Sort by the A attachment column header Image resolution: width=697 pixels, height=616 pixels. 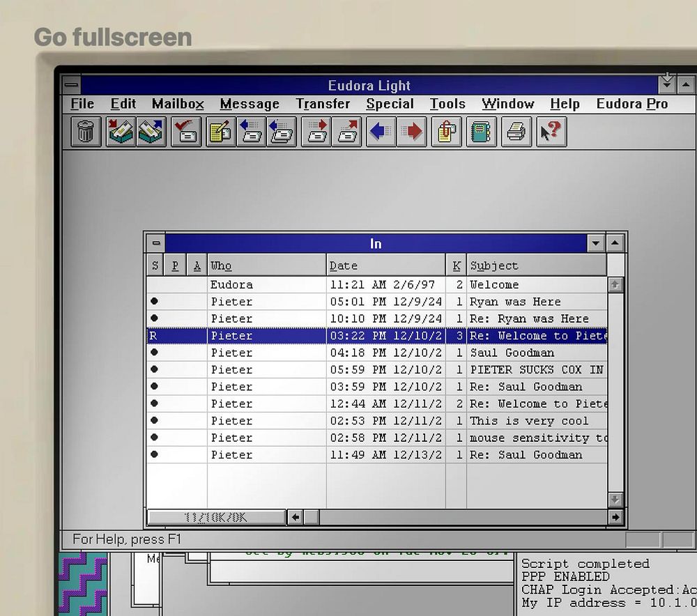point(197,265)
